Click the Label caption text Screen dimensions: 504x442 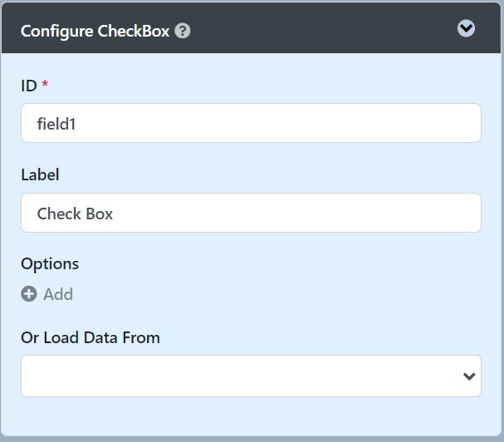[x=40, y=174]
